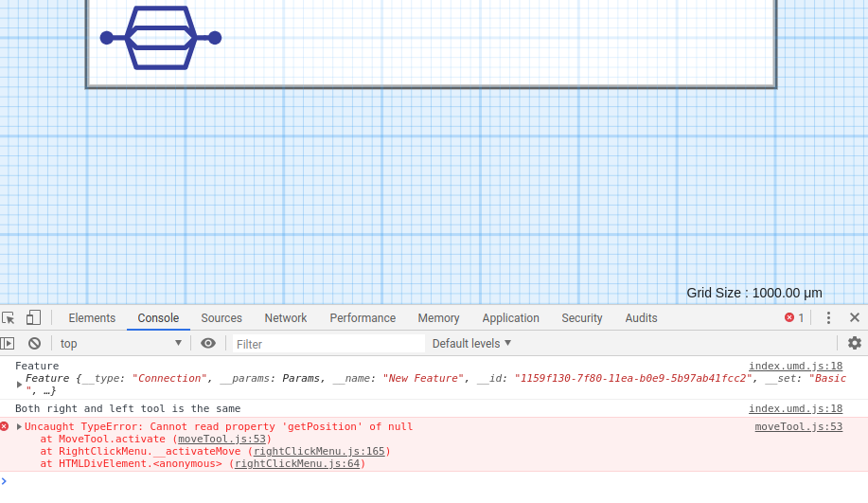Create live expression with eye icon
Viewport: 868px width, 503px height.
[208, 344]
